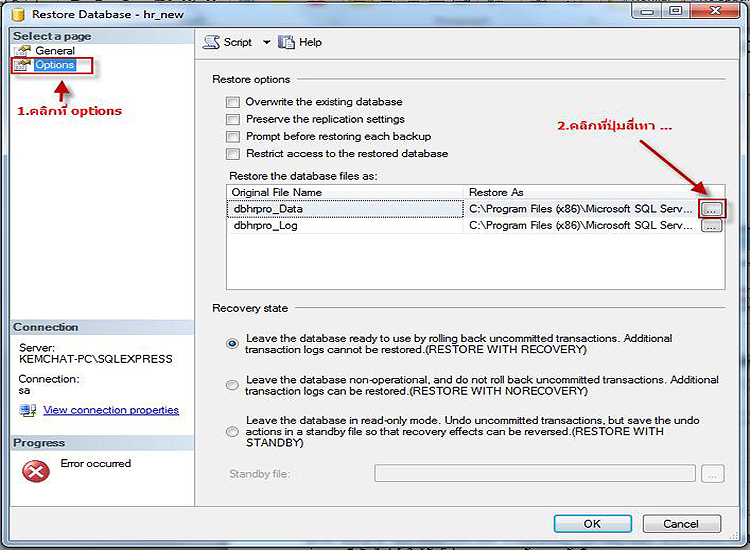
Task: Enable Overwrite the existing database
Action: pos(233,102)
